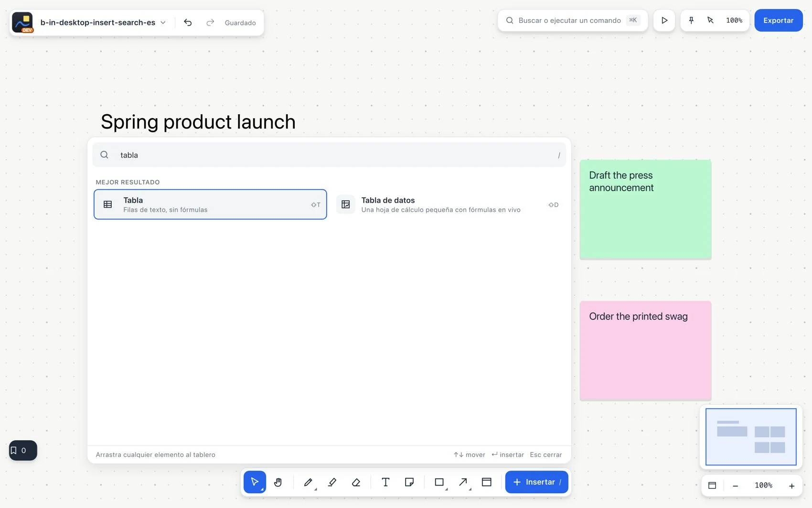The height and width of the screenshot is (508, 812).
Task: Choose the Rectangle shape tool
Action: pyautogui.click(x=439, y=482)
